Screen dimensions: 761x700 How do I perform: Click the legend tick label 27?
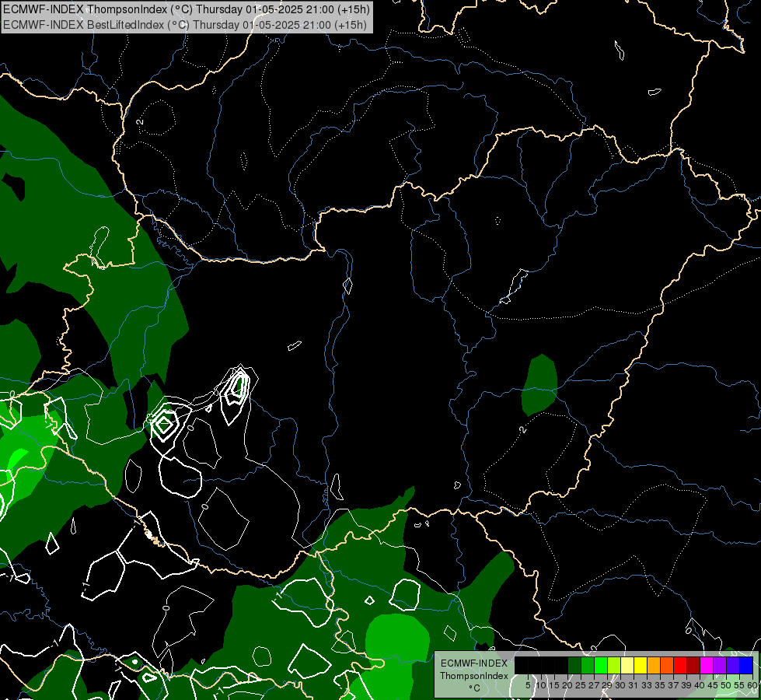pos(594,685)
